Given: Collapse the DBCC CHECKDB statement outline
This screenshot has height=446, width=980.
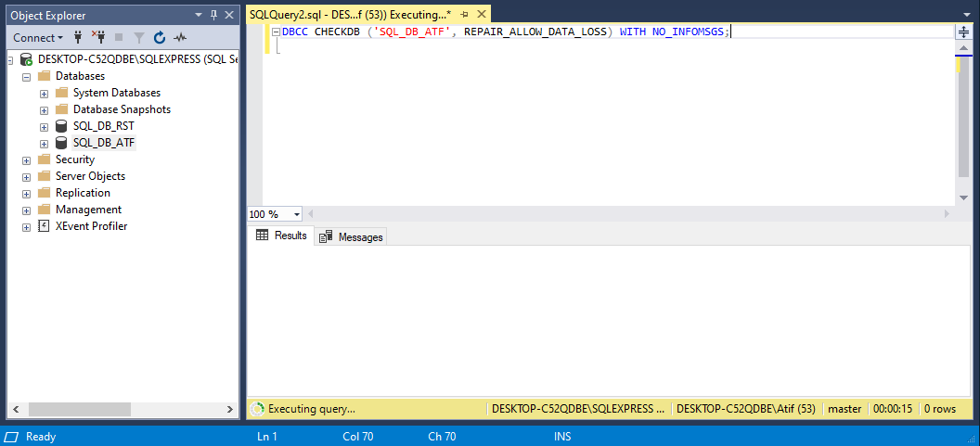Looking at the screenshot, I should click(277, 32).
